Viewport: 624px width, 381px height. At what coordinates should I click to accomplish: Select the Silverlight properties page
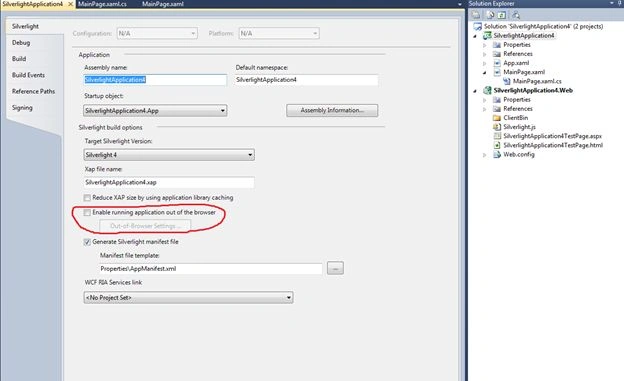coord(25,26)
